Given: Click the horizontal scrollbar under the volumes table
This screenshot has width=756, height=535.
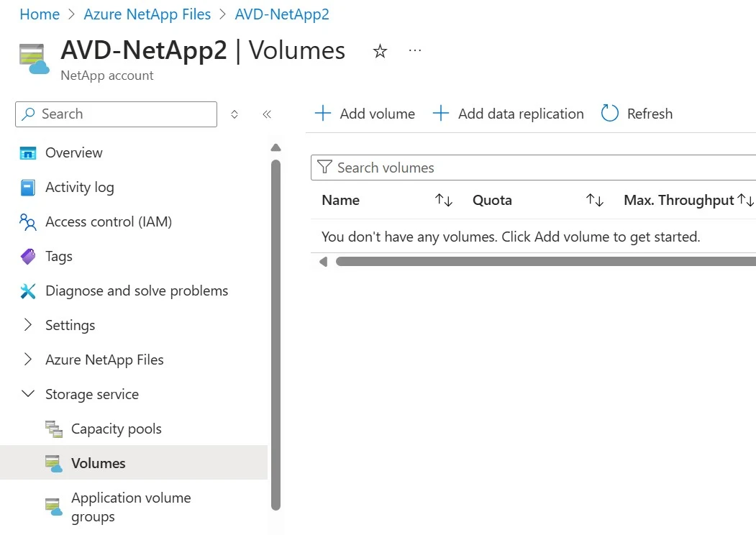Looking at the screenshot, I should point(539,262).
